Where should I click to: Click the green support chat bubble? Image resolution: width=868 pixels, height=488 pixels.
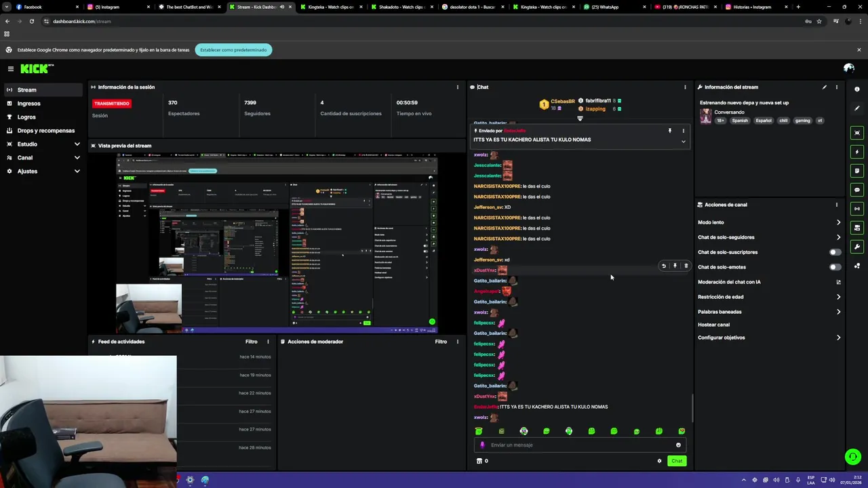click(x=853, y=457)
